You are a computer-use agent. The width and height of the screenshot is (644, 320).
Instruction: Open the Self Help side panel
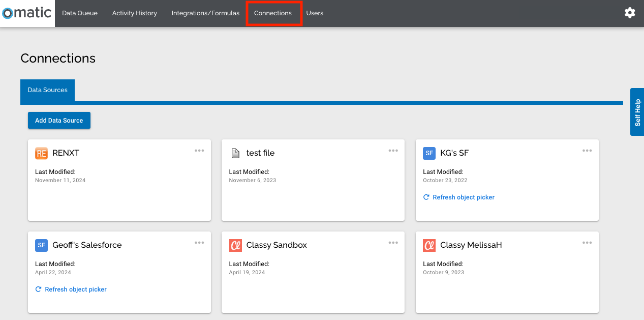637,112
